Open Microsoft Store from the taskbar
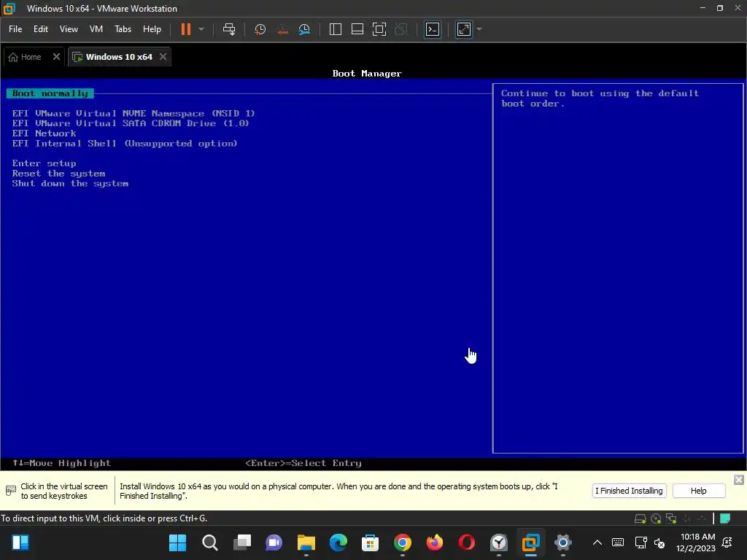The height and width of the screenshot is (560, 747). click(x=370, y=542)
